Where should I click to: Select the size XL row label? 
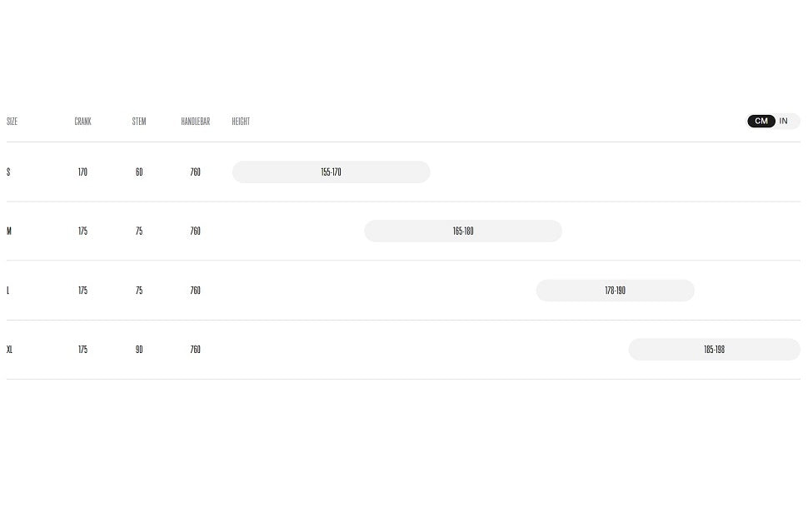click(x=9, y=350)
